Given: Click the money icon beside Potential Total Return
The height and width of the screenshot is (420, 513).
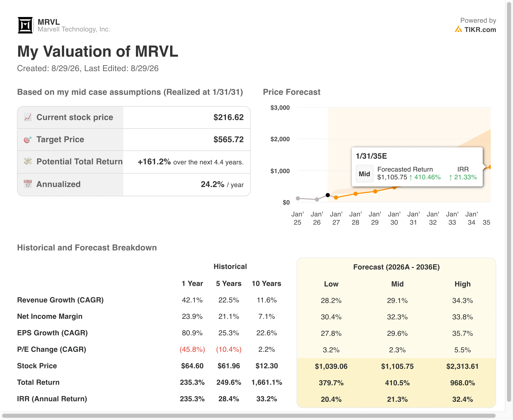Looking at the screenshot, I should point(28,161).
